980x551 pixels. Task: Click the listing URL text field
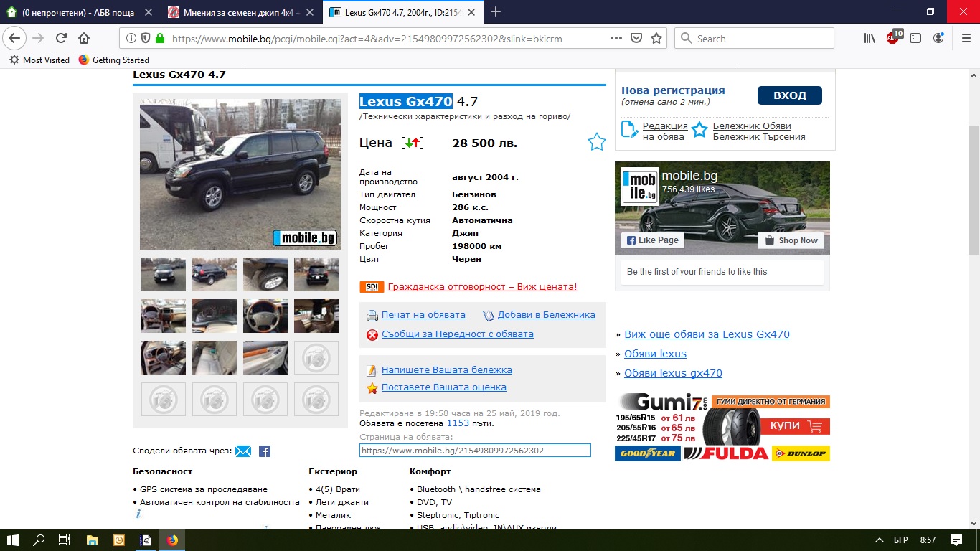[x=474, y=451]
